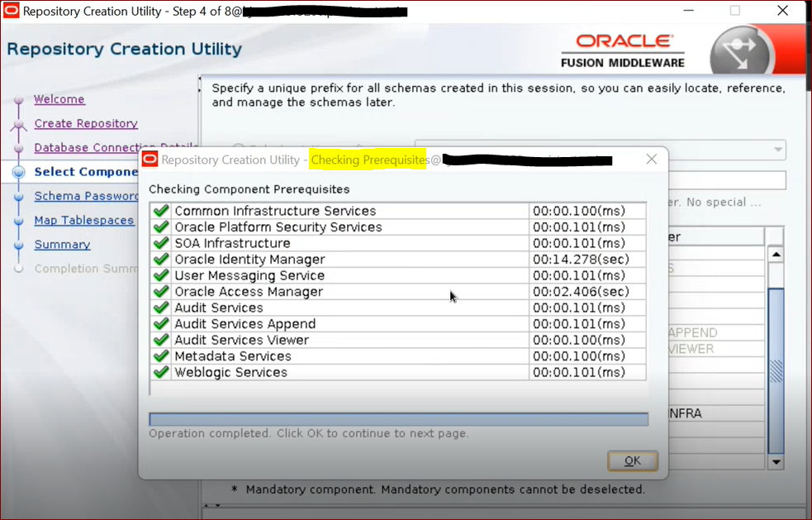Screen dimensions: 812x520
Task: Go to the Create Repository step
Action: click(86, 123)
